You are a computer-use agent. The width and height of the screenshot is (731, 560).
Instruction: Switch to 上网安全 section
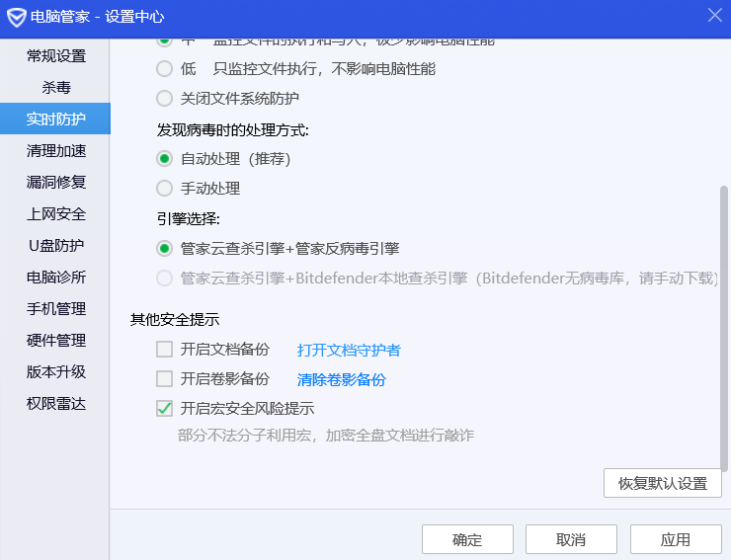pyautogui.click(x=56, y=214)
